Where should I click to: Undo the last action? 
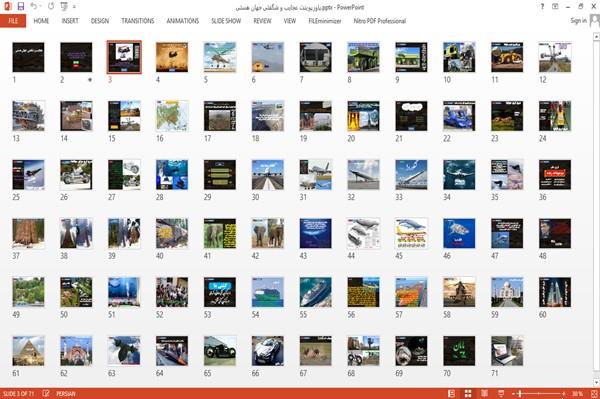[34, 7]
